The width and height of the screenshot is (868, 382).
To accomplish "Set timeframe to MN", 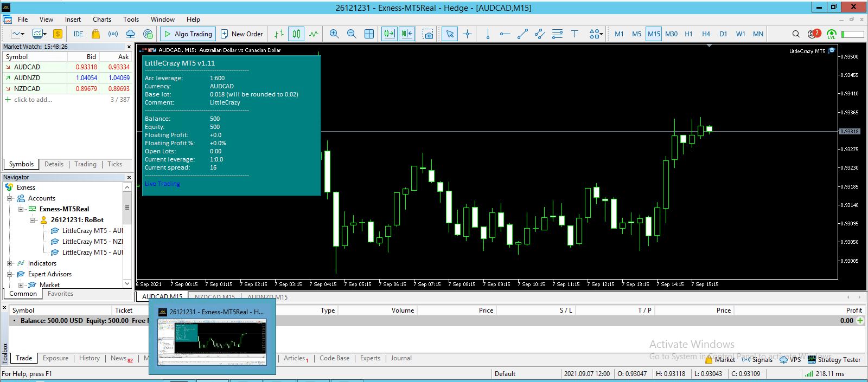I will [758, 34].
